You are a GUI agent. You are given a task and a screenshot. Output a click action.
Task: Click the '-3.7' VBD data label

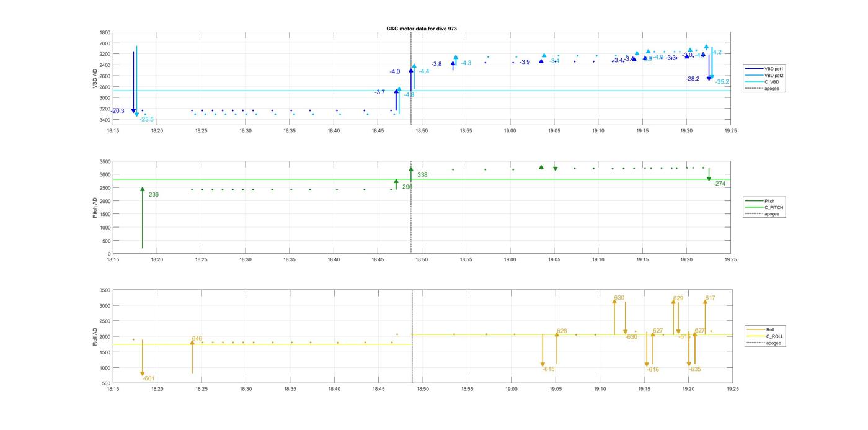pos(379,92)
